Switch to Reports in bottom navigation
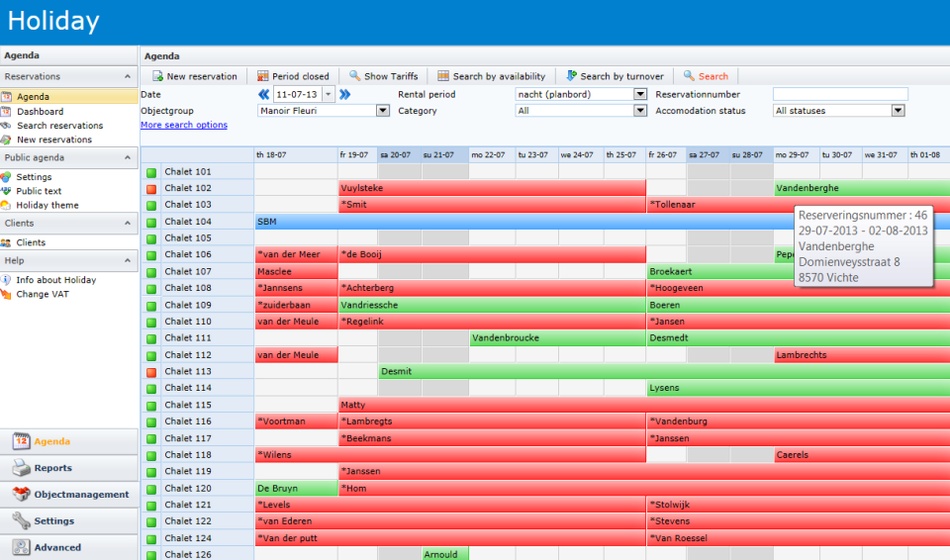This screenshot has height=560, width=950. tap(52, 468)
